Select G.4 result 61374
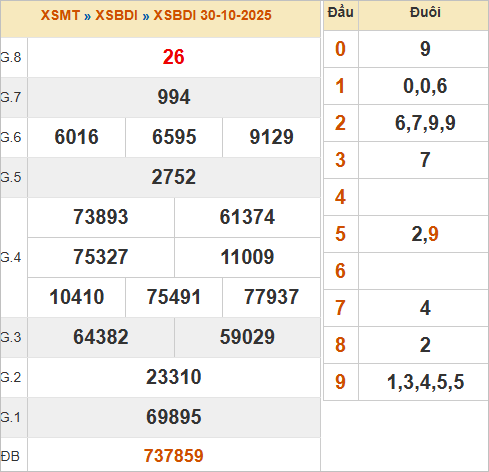Screen dimensions: 489x472 (x=247, y=217)
